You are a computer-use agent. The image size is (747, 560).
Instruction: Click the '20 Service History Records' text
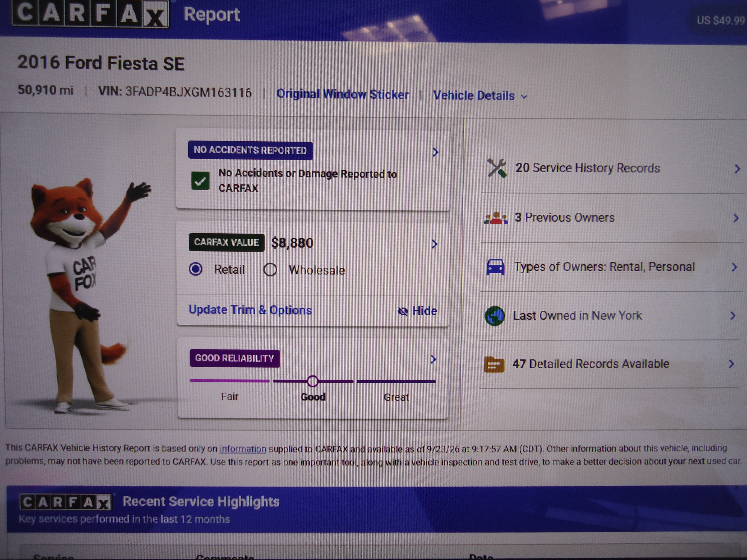(587, 168)
